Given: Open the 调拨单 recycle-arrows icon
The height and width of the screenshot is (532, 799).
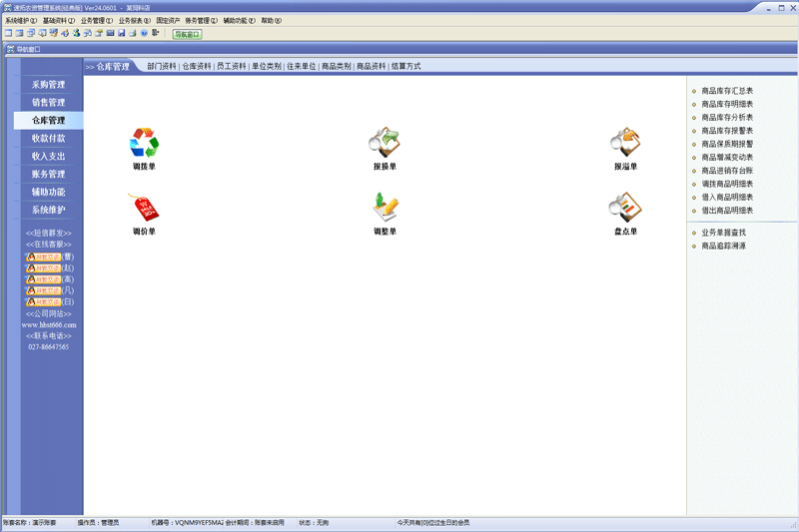Looking at the screenshot, I should pyautogui.click(x=144, y=142).
